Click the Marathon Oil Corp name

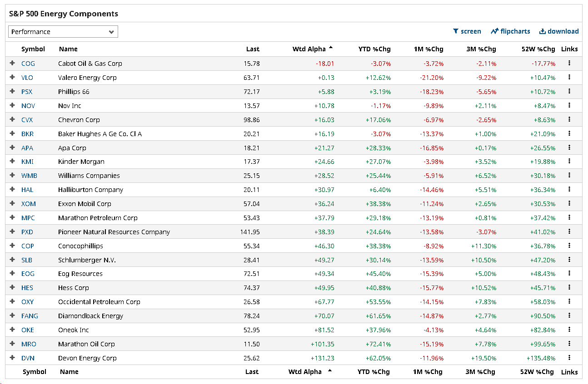click(86, 344)
